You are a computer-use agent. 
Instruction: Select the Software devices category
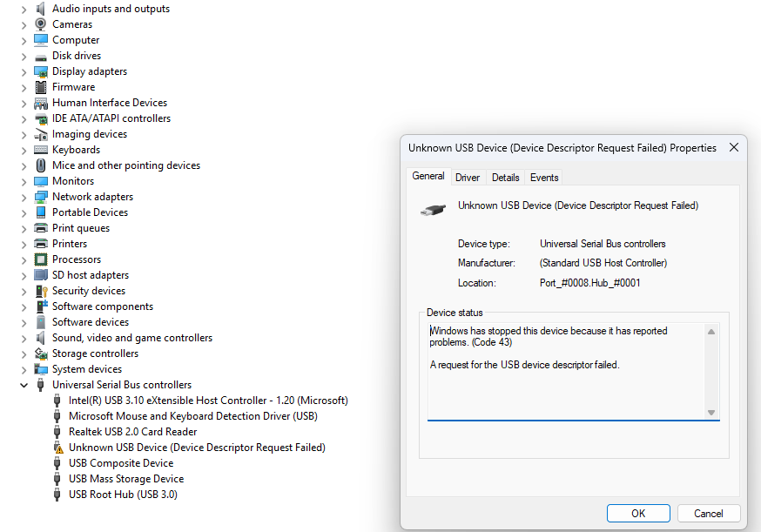tap(91, 322)
